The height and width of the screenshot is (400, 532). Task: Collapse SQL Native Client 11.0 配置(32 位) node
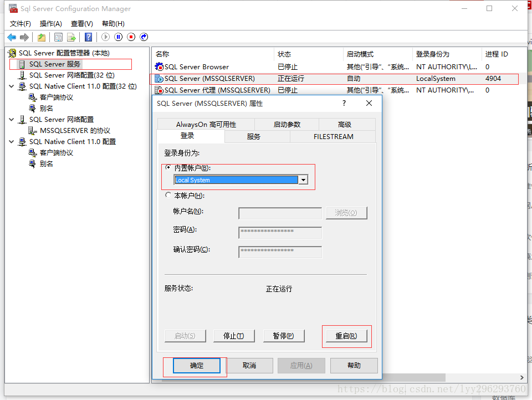(x=11, y=86)
